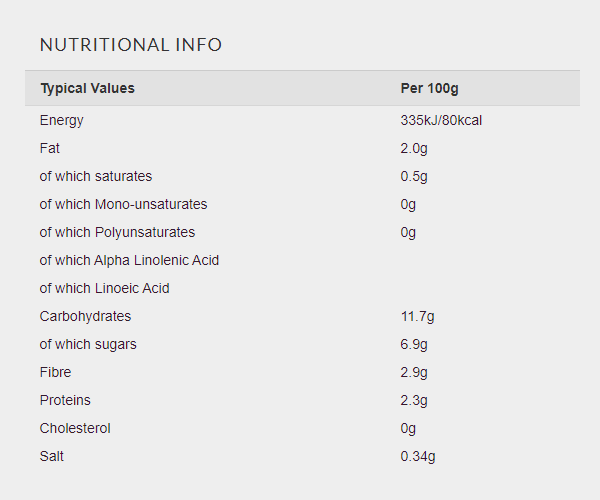Screen dimensions: 600x500
Task: Select 'of which Mono-unsaturates' label
Action: coord(123,204)
